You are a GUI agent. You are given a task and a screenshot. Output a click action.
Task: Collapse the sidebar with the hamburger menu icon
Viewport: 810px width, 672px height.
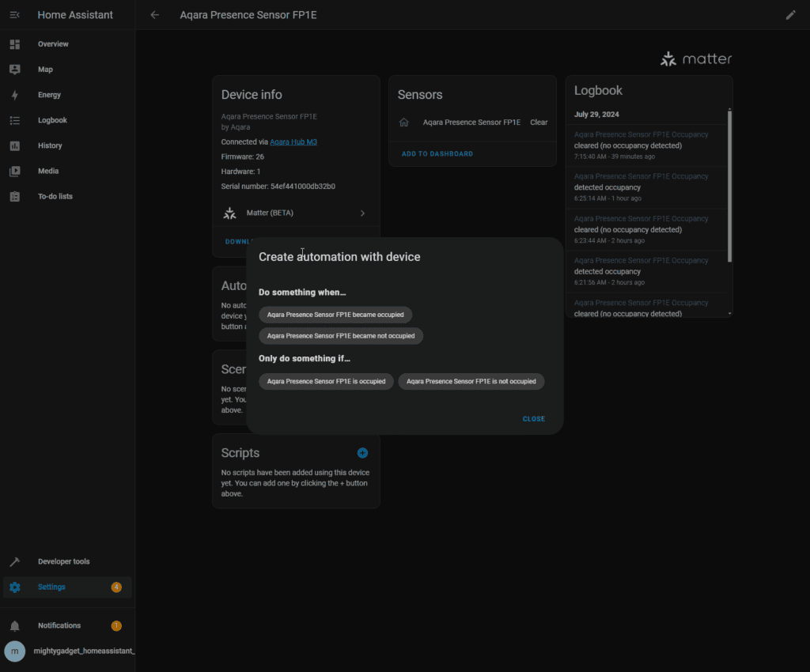coord(14,15)
